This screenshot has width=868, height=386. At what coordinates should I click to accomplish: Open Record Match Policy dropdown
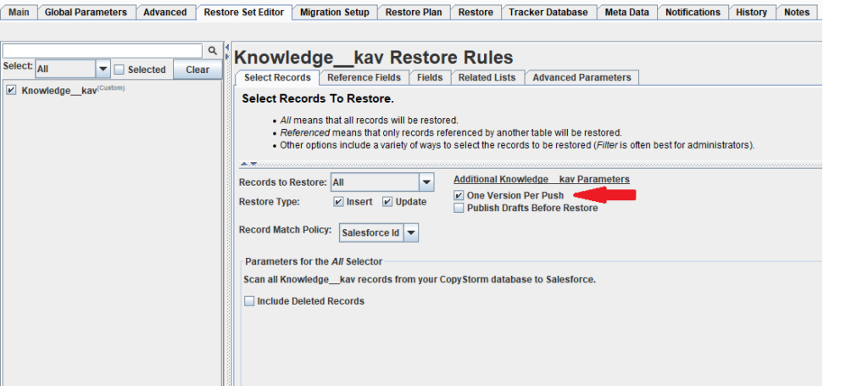[x=411, y=233]
